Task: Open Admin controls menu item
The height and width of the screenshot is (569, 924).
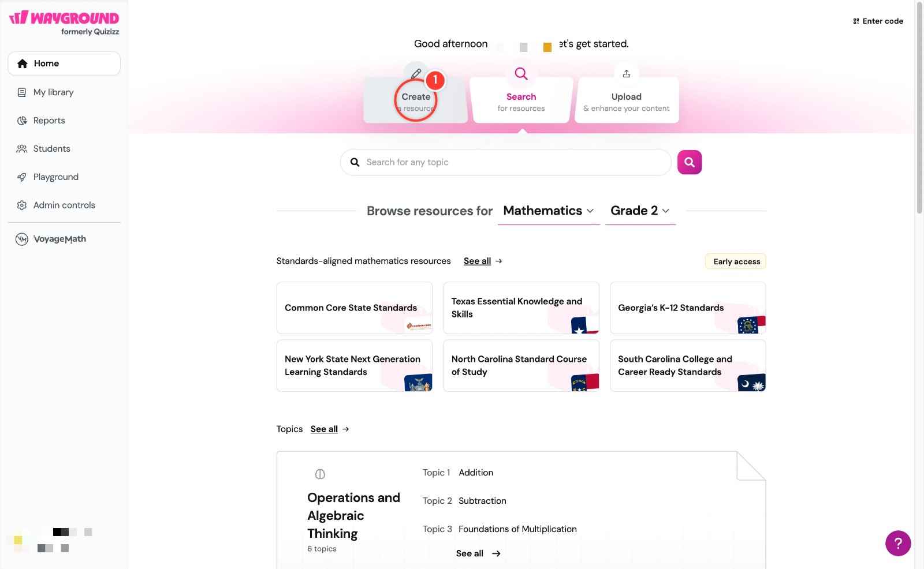Action: (64, 205)
